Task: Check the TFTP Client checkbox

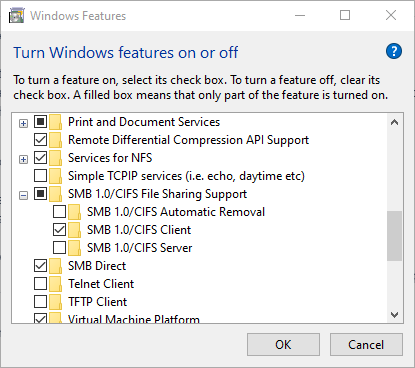Action: click(x=40, y=302)
